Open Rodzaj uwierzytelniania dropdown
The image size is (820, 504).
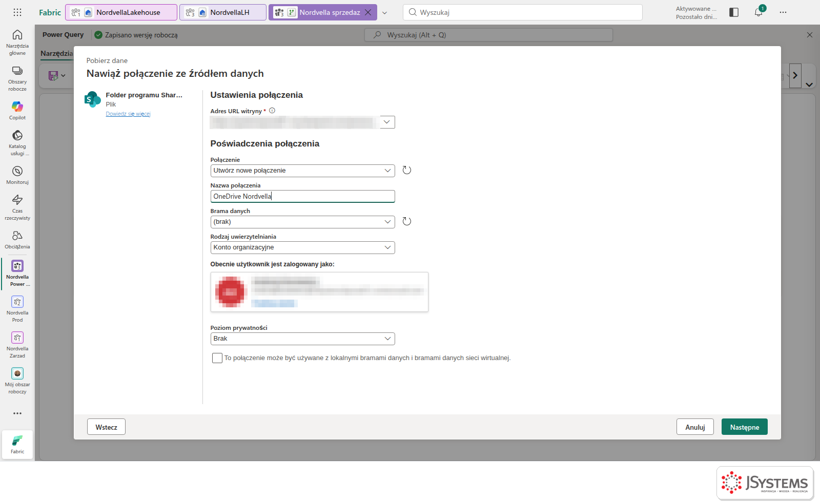click(x=303, y=247)
